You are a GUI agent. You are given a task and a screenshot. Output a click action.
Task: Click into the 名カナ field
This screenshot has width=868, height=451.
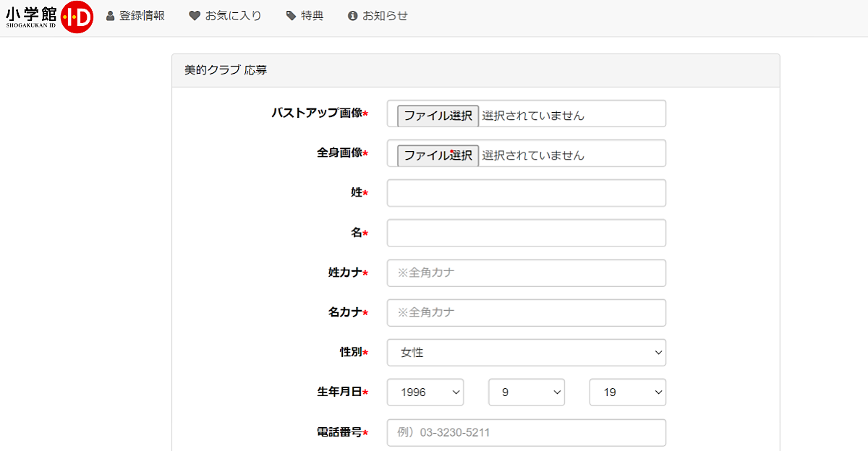click(527, 313)
